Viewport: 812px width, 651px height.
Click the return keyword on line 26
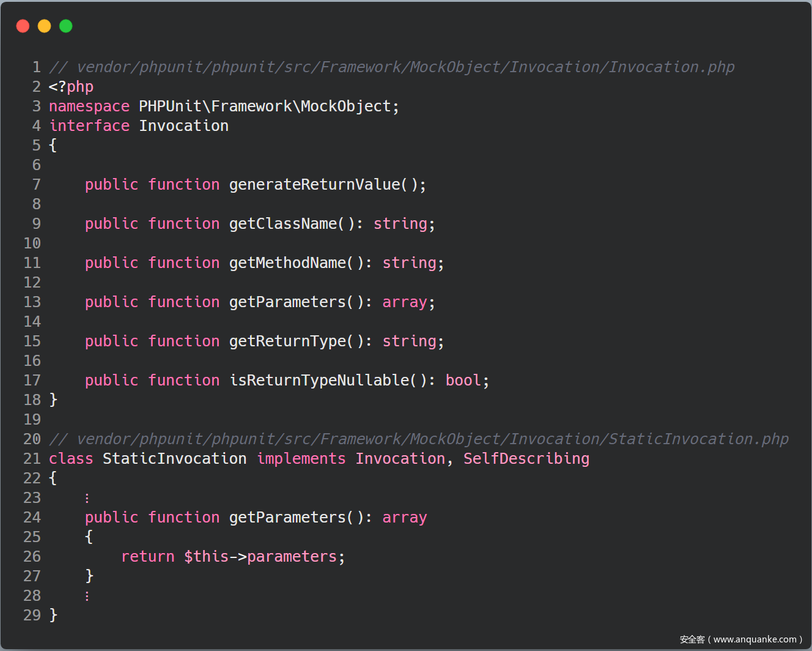coord(148,557)
